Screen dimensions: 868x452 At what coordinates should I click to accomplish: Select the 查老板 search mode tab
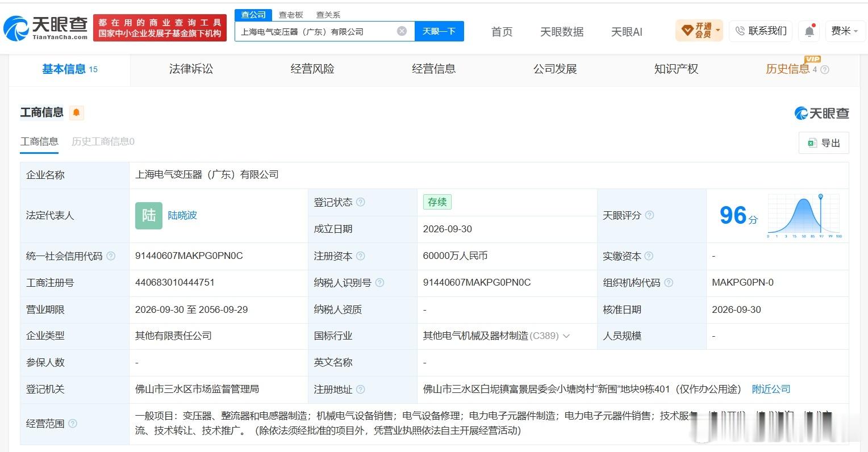point(291,15)
